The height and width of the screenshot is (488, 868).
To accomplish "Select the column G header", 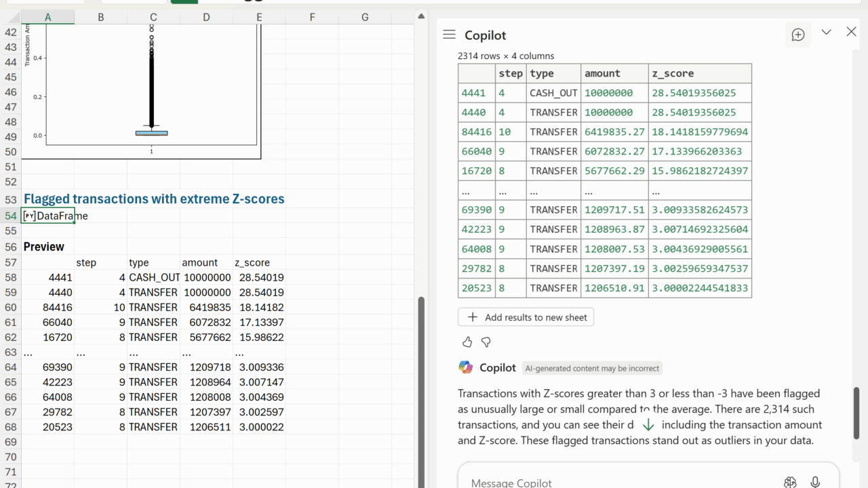I will pyautogui.click(x=365, y=17).
